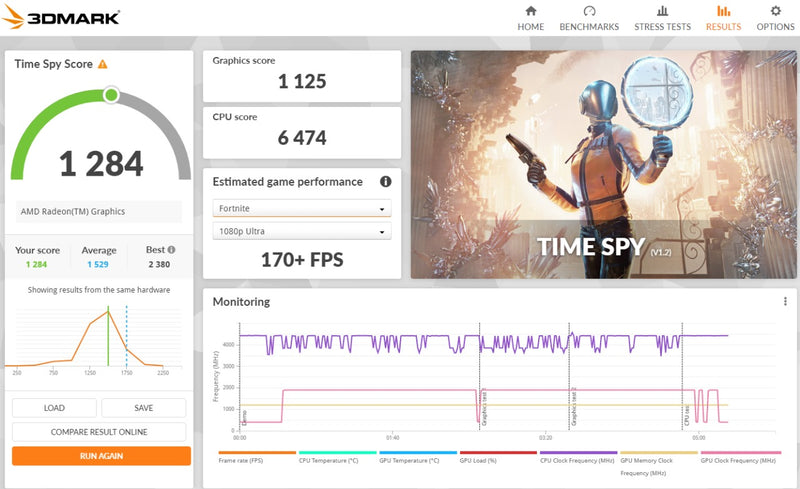
Task: Click 'Showing results from the same hardware' text
Action: point(99,290)
